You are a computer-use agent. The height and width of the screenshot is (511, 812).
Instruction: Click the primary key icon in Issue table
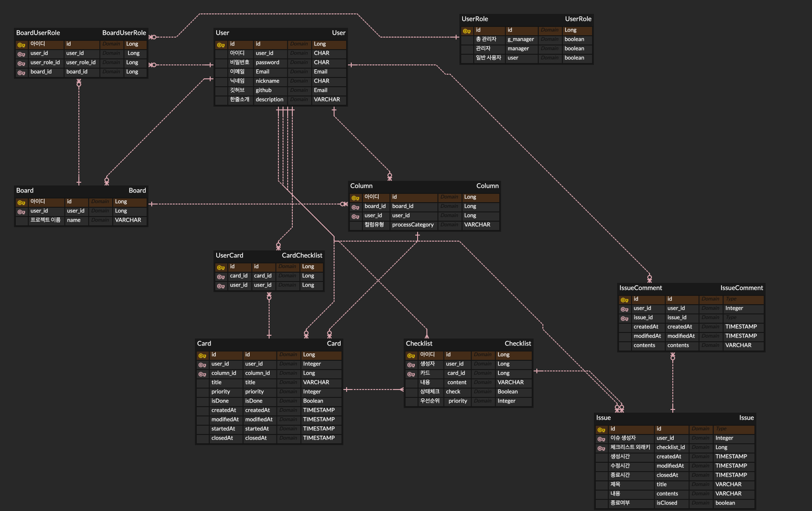click(x=601, y=430)
